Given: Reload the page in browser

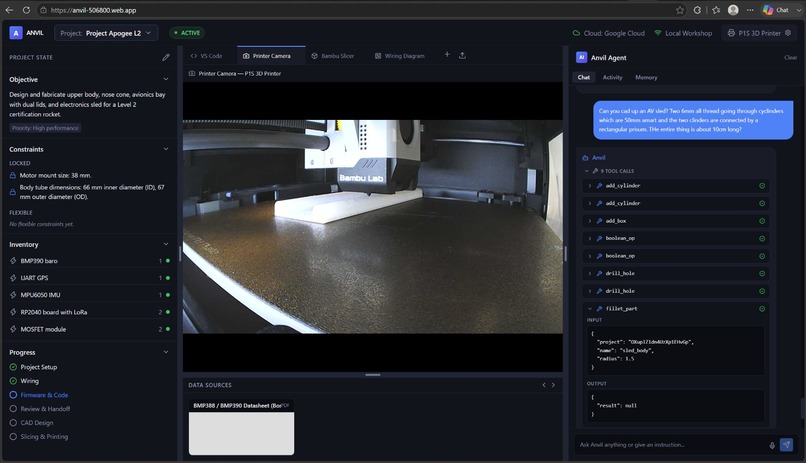Looking at the screenshot, I should pyautogui.click(x=26, y=10).
